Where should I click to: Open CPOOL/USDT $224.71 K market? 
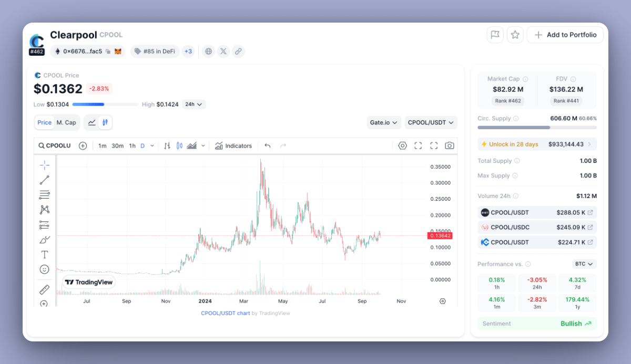coord(537,242)
